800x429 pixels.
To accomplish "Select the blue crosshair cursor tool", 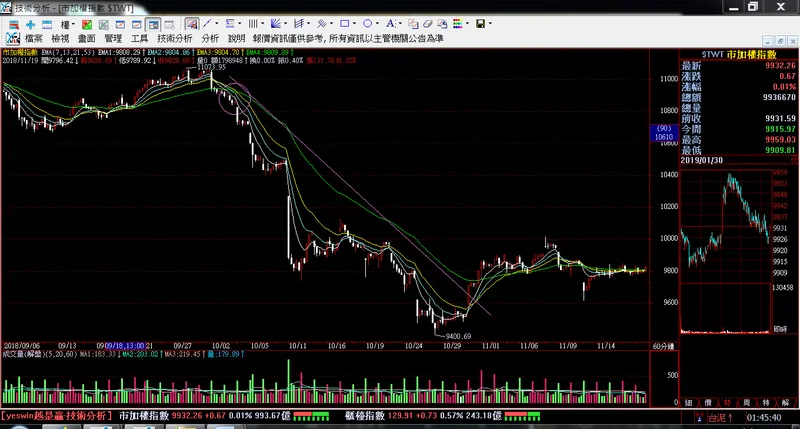I will click(x=31, y=24).
